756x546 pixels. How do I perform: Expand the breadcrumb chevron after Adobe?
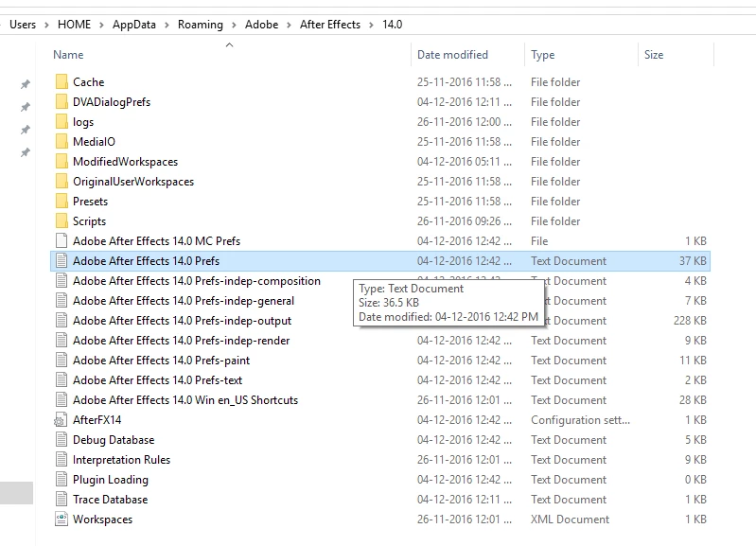[x=290, y=26]
